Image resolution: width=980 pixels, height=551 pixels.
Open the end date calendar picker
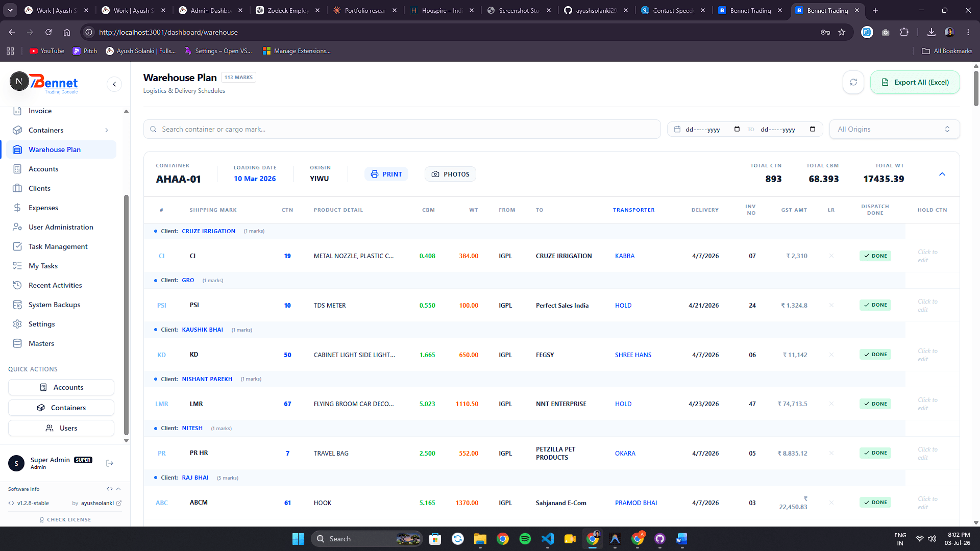pos(813,129)
